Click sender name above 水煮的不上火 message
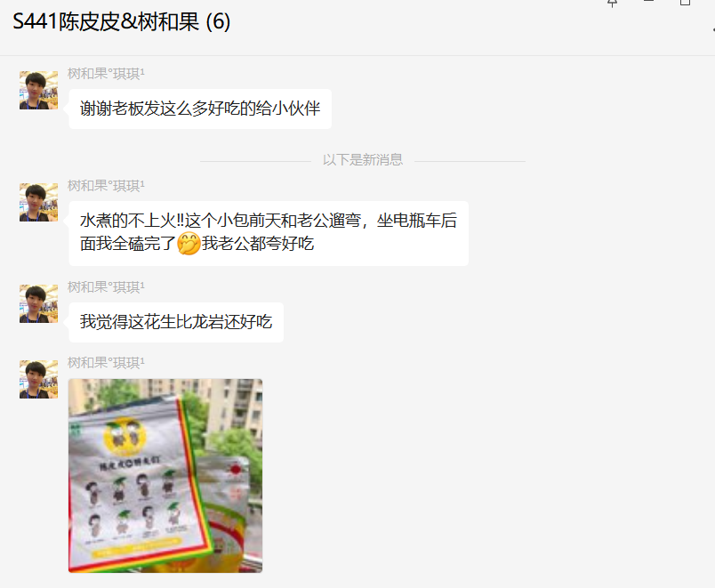 point(106,186)
